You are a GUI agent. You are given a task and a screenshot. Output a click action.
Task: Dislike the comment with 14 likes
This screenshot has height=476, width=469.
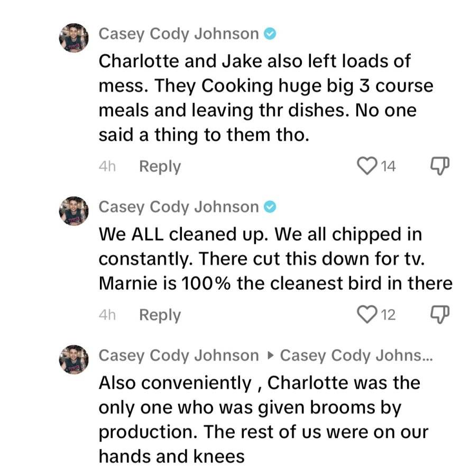click(x=440, y=166)
